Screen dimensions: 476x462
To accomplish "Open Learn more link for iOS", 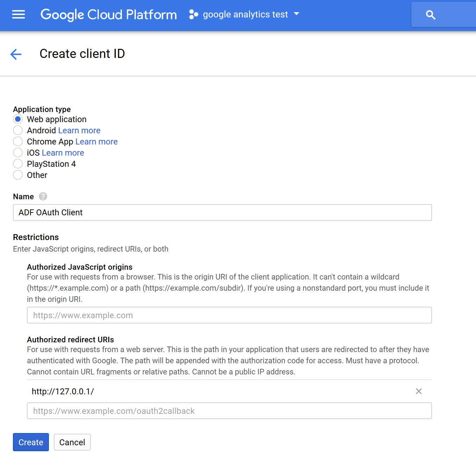I will 63,153.
